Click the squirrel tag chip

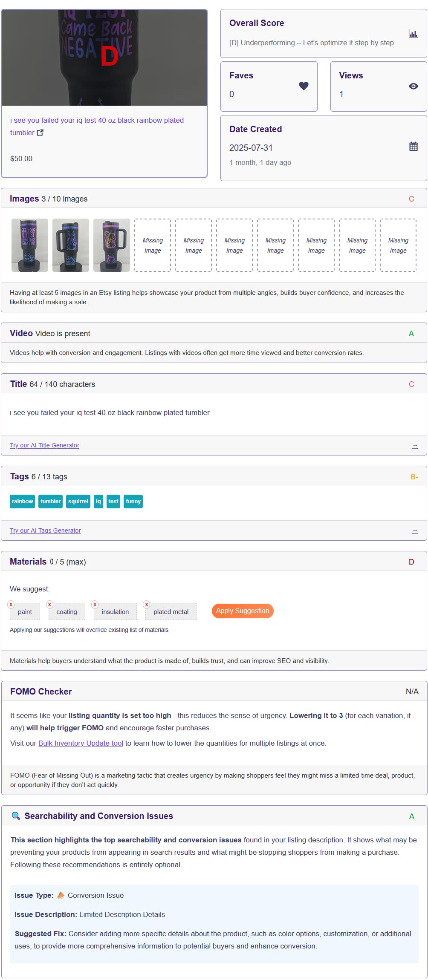(x=78, y=502)
